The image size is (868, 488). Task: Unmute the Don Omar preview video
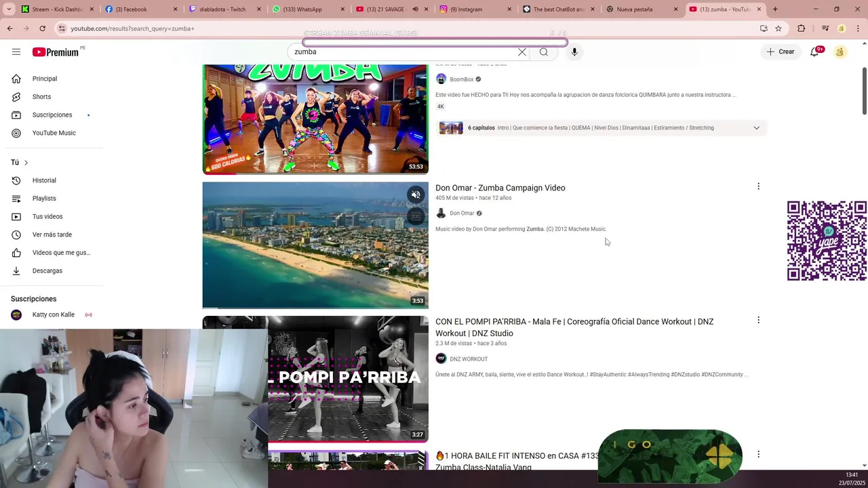[416, 195]
